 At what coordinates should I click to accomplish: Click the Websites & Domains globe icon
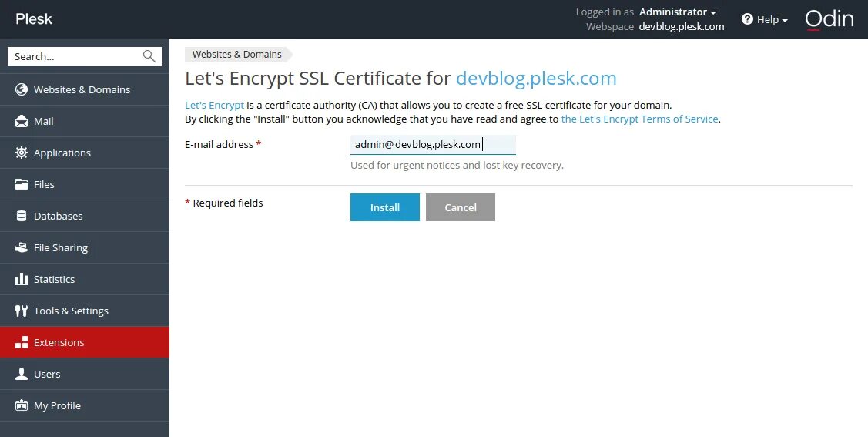[x=22, y=89]
